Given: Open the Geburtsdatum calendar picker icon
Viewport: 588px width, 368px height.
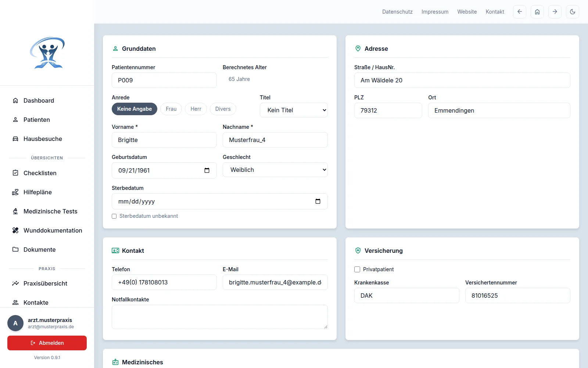Looking at the screenshot, I should [x=207, y=170].
